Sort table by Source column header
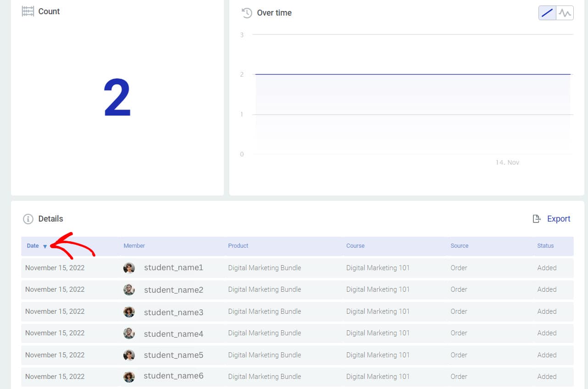This screenshot has height=389, width=588. [460, 246]
